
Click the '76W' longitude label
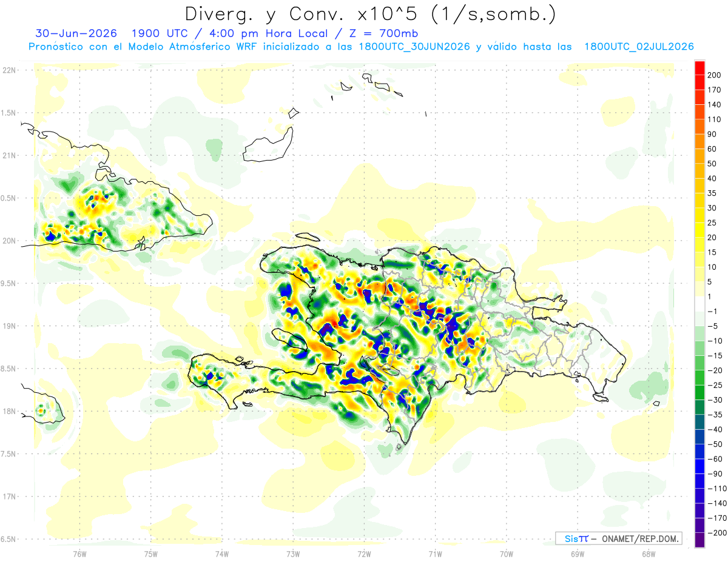80,553
